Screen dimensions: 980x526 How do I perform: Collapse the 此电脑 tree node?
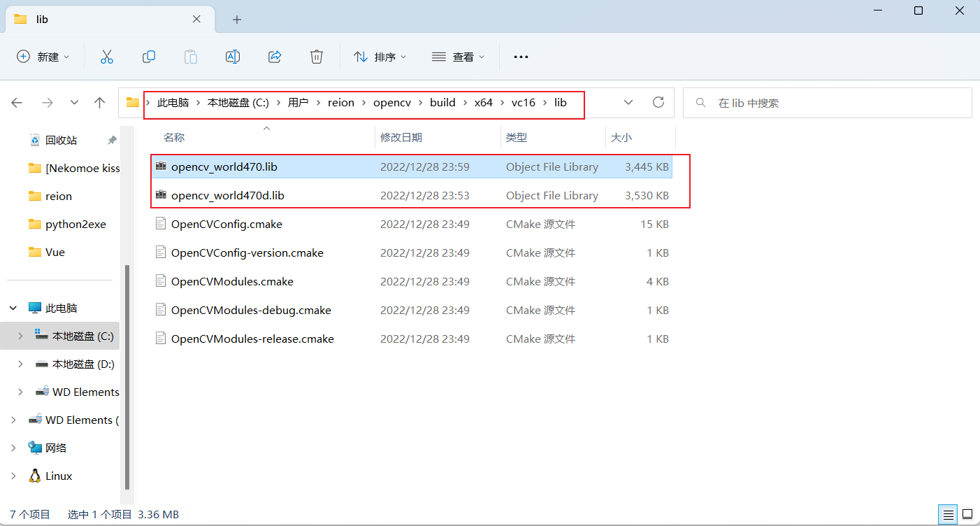coord(14,308)
